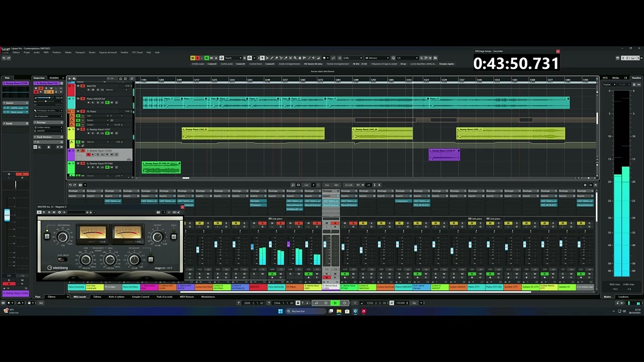Open the Sampler Control lower zone tab
The width and height of the screenshot is (644, 362).
[x=140, y=297]
